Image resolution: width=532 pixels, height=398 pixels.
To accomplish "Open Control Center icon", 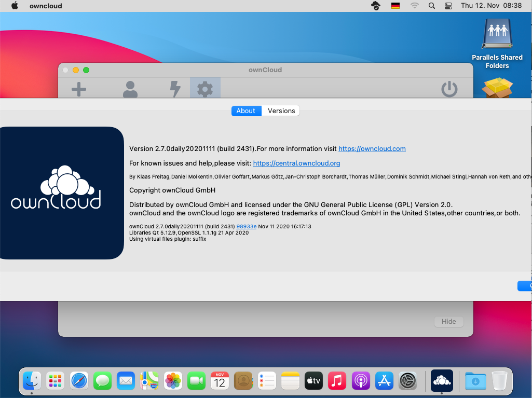I will point(448,6).
